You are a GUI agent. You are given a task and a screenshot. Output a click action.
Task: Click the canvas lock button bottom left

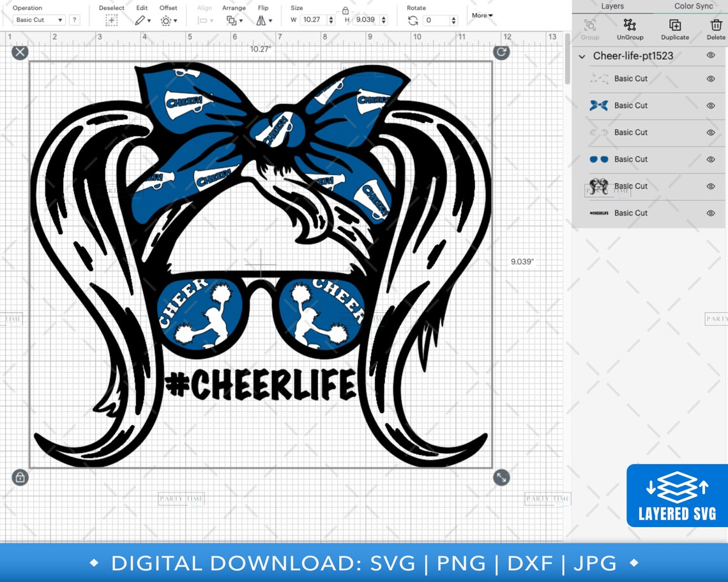tap(20, 477)
